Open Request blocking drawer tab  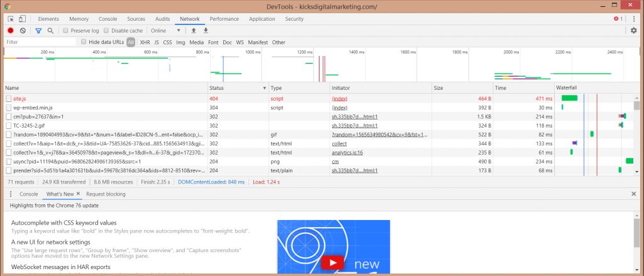[106, 194]
